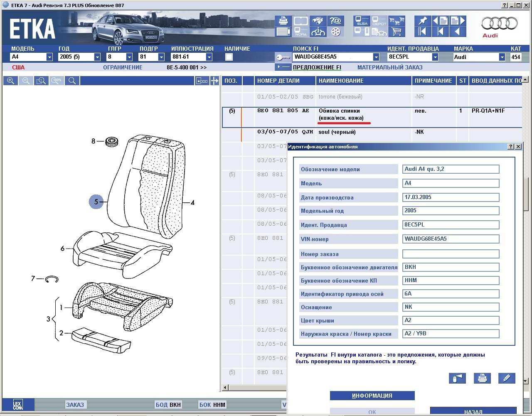Image resolution: width=532 pixels, height=416 pixels.
Task: Select part row 8E0 881 805 AE
Action: [x=372, y=117]
